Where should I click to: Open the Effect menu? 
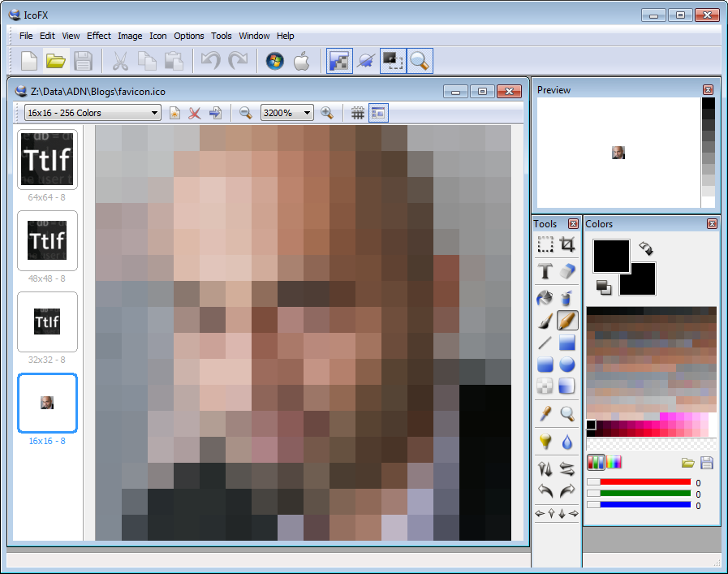pos(99,36)
